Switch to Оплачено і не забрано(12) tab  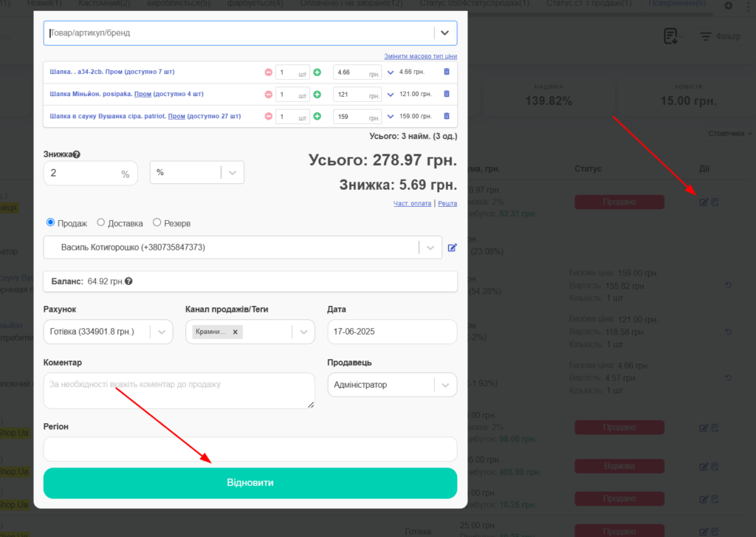click(x=351, y=4)
